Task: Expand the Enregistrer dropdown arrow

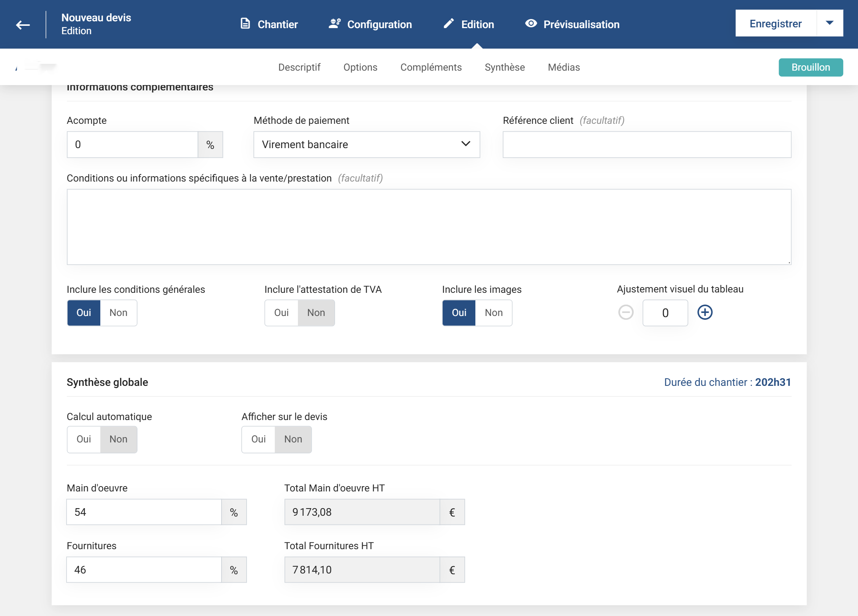Action: tap(830, 23)
